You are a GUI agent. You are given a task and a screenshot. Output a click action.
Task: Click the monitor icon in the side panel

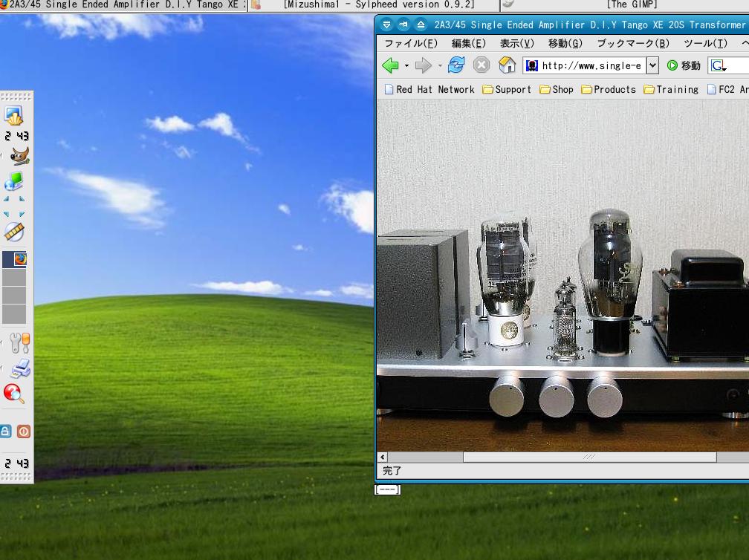(x=16, y=181)
